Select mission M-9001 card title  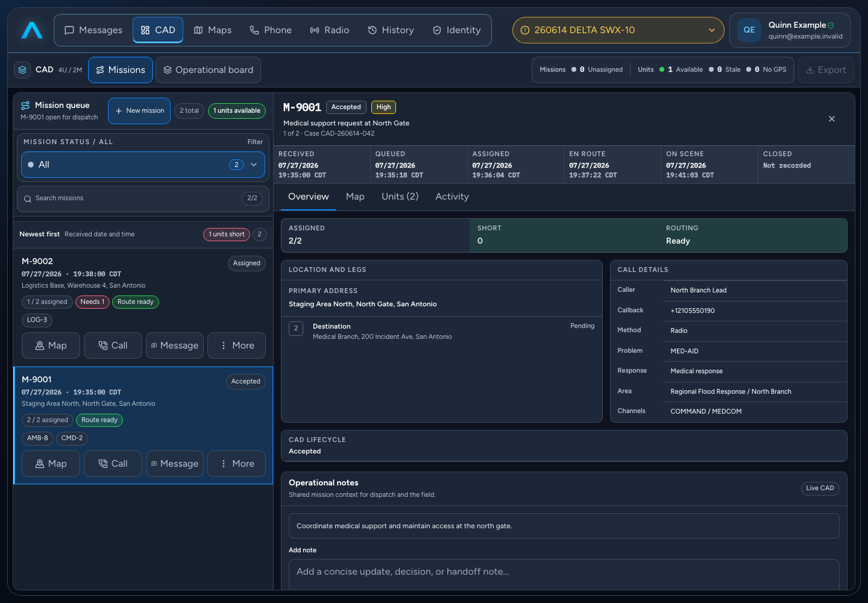tap(37, 380)
